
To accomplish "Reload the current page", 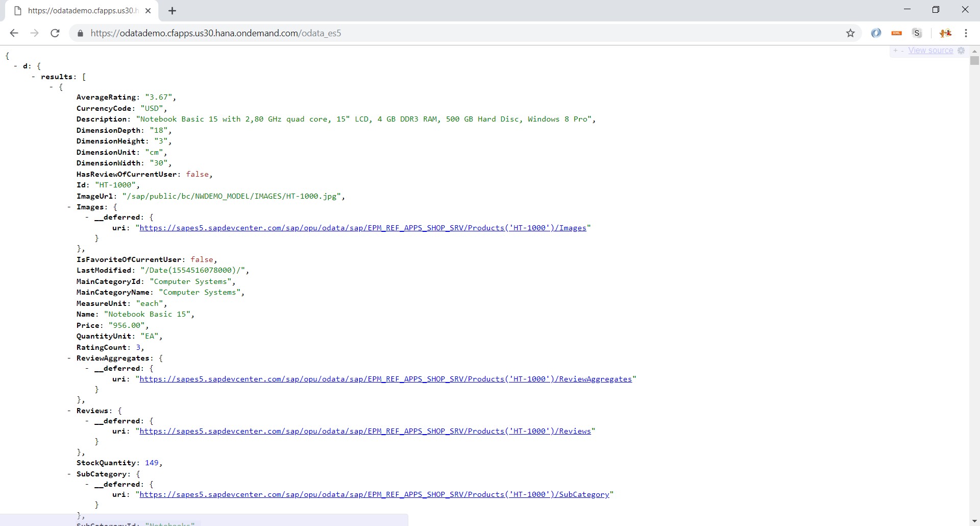I will pyautogui.click(x=55, y=33).
